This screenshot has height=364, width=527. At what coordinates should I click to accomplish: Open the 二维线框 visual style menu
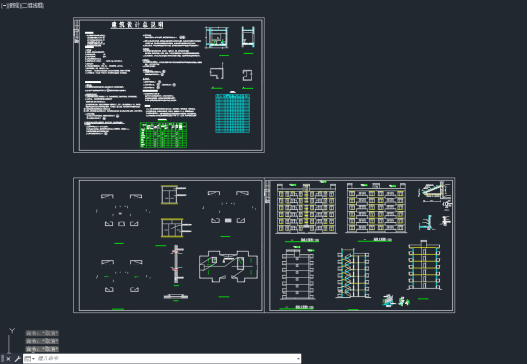(33, 6)
